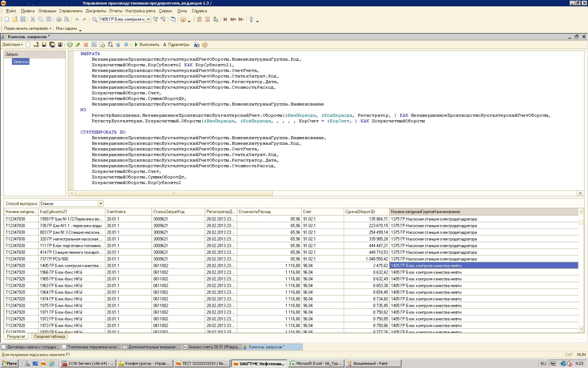The image size is (588, 368).
Task: Select the Запросы item in query tree
Action: 21,62
